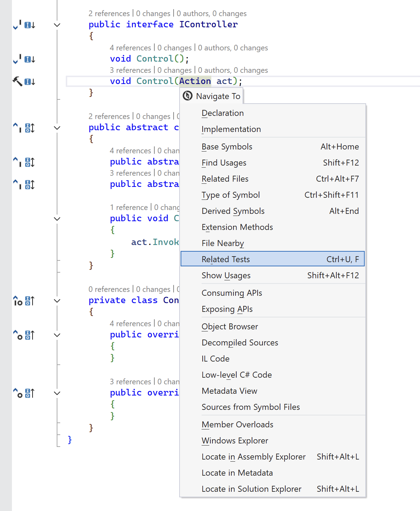Collapse the IController interface code block
This screenshot has width=420, height=511.
pos(57,25)
